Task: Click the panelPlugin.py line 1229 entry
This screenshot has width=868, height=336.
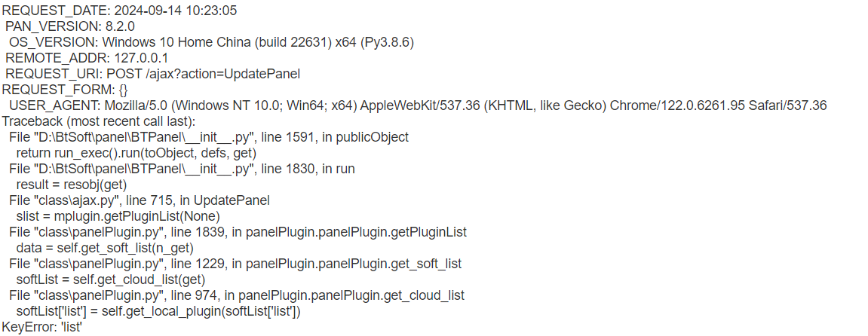Action: [x=236, y=264]
